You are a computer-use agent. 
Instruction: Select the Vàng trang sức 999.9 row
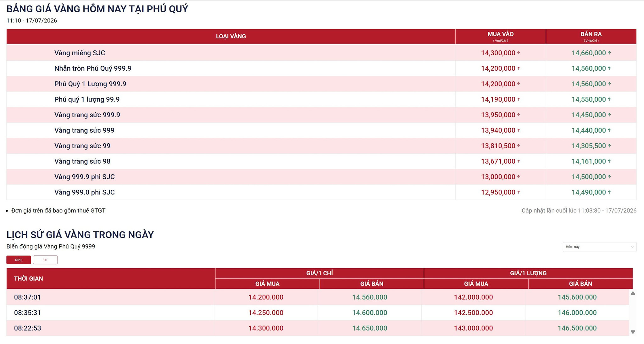(321, 115)
